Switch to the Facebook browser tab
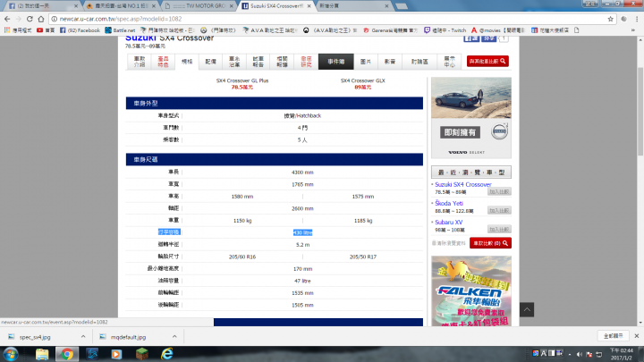This screenshot has width=644, height=362. point(41,5)
